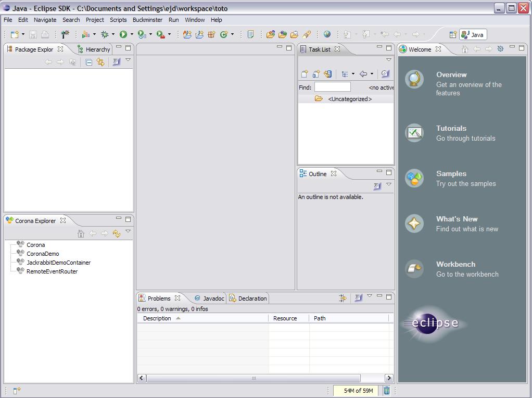Toggle focus on active task in Package Explorer

tap(117, 62)
